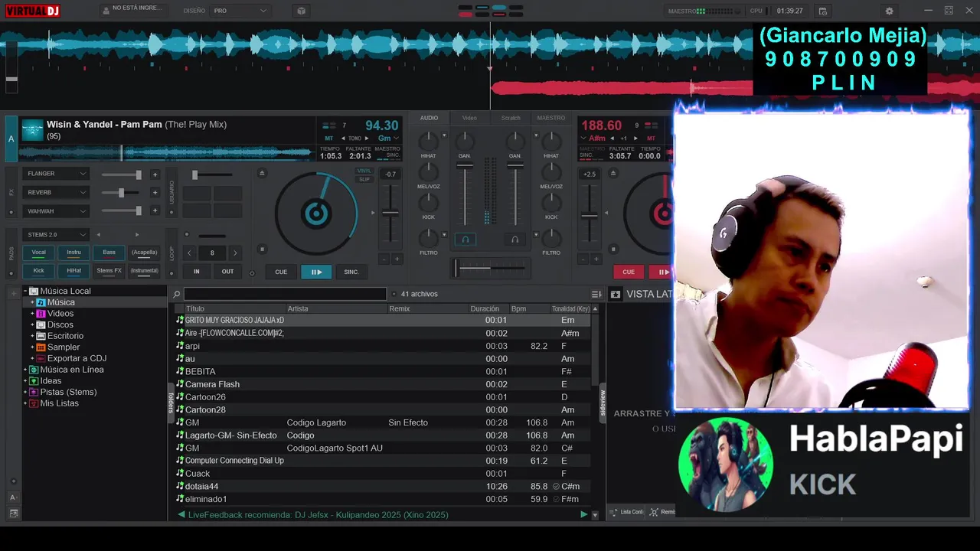The height and width of the screenshot is (551, 980).
Task: Open the WAHWAH effect dropdown
Action: (x=57, y=211)
